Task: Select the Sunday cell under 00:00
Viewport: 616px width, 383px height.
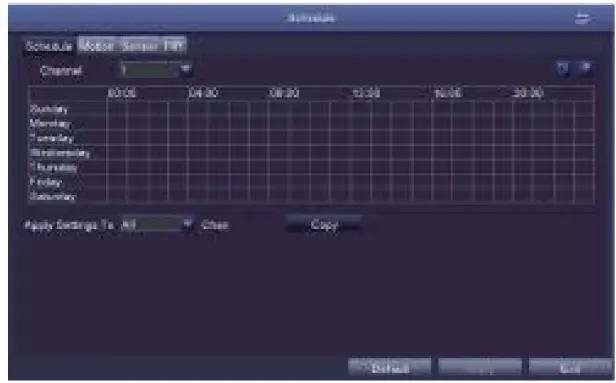Action: click(x=117, y=108)
